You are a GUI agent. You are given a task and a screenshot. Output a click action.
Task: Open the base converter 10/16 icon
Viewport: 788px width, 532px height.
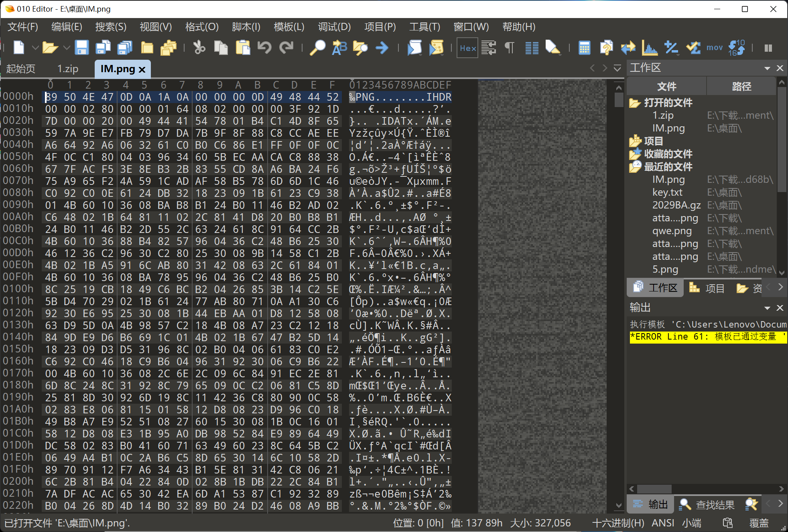pos(737,48)
